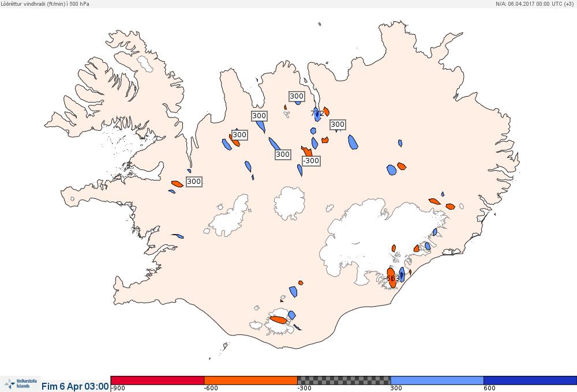
Task: Click the "-600" legend scale label
Action: click(211, 389)
